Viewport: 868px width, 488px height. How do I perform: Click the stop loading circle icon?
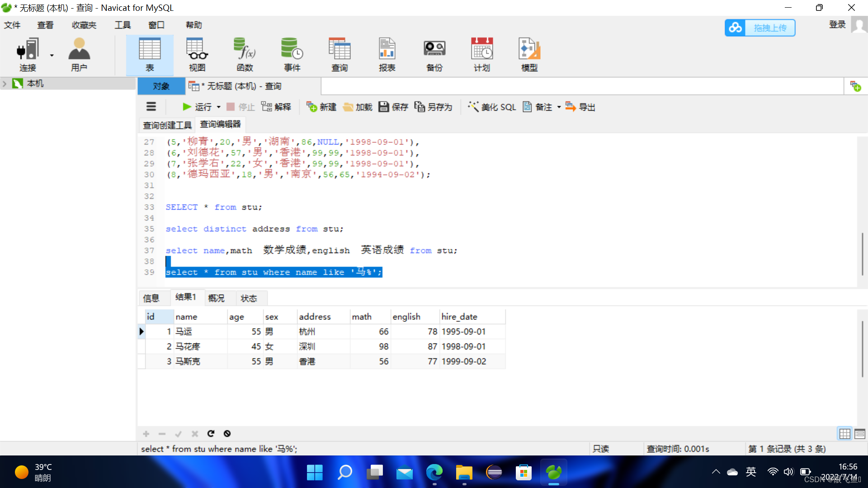pyautogui.click(x=227, y=434)
